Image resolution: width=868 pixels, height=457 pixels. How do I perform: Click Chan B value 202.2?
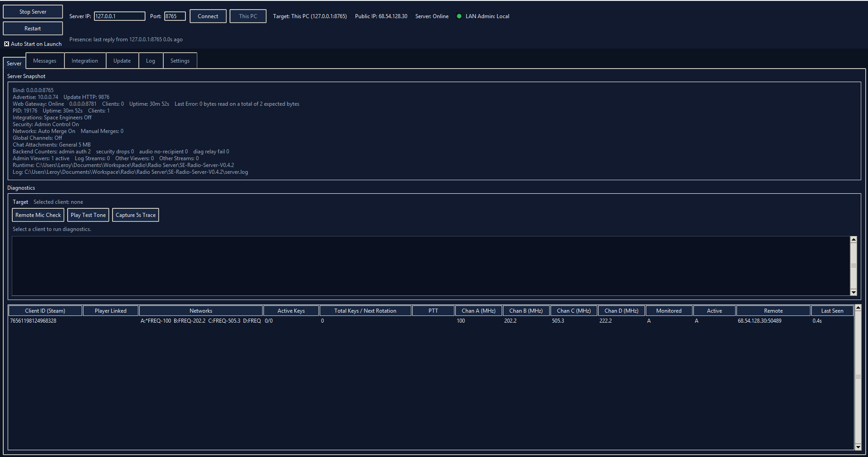click(x=510, y=321)
